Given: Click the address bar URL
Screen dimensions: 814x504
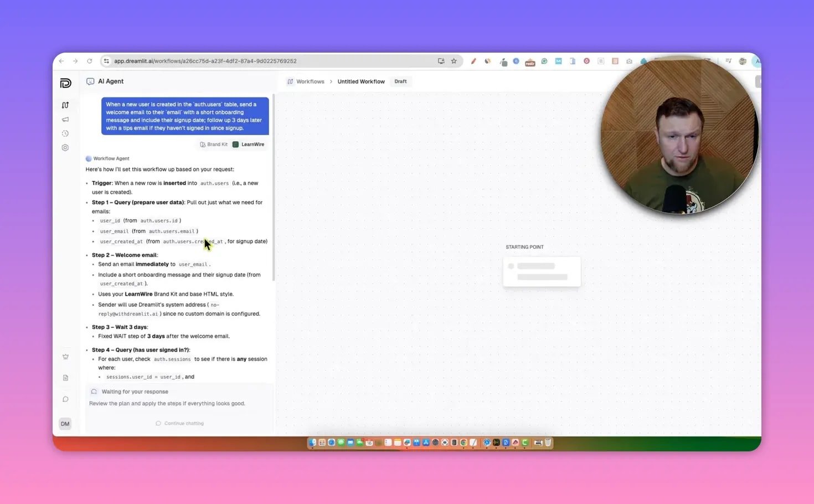Looking at the screenshot, I should tap(205, 61).
